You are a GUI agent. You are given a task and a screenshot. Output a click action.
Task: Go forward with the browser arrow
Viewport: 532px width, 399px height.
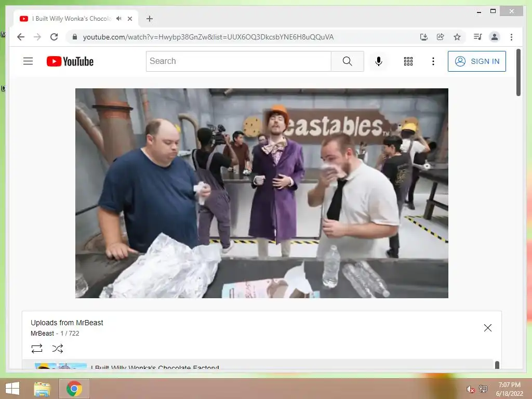tap(37, 37)
